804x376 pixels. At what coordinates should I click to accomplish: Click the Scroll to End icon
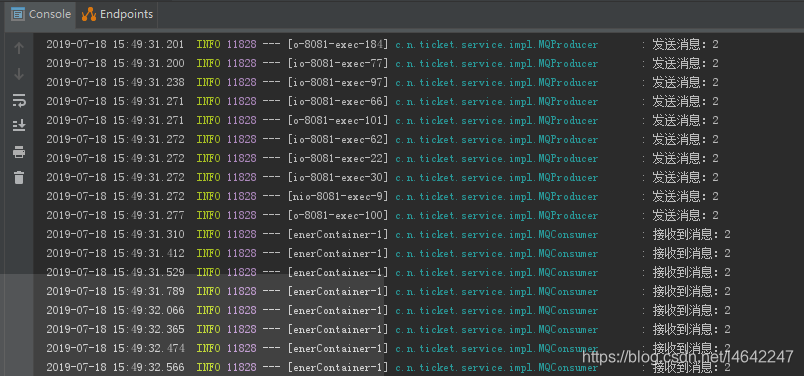tap(19, 125)
